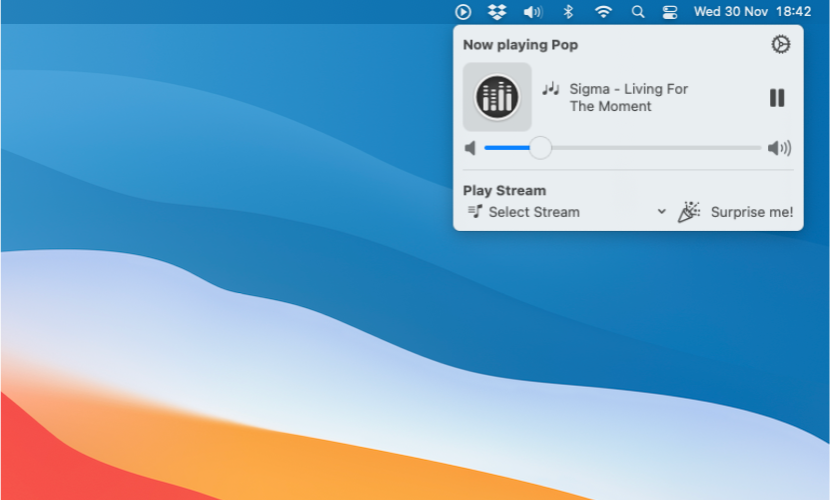Click the playlist note icon beside Select Stream
830x500 pixels.
[x=475, y=211]
